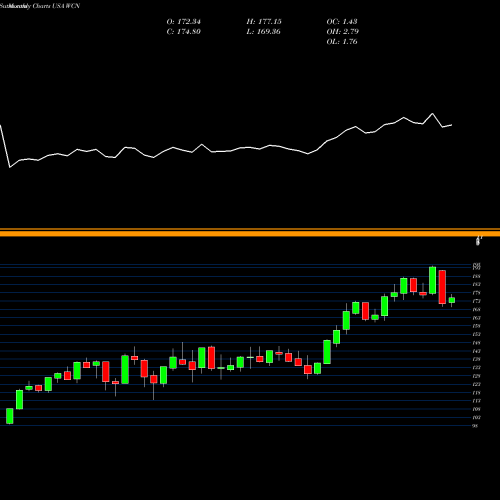Click the 98 price axis label
Viewport: 500px width, 500px height.
475,426
